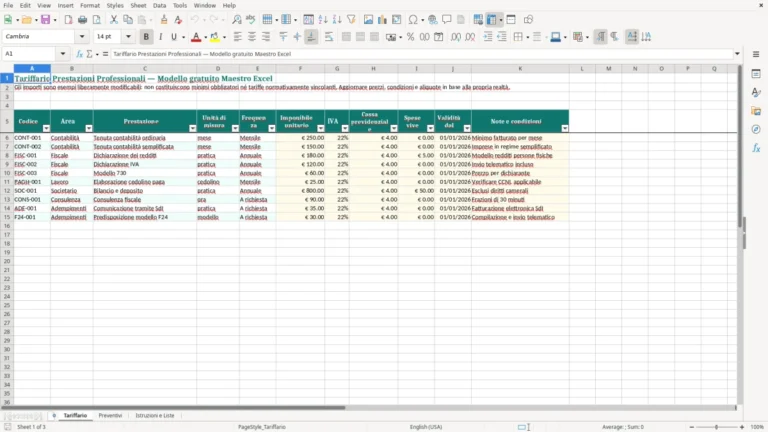
Task: Open Name Box dropdown arrow
Action: pyautogui.click(x=63, y=54)
